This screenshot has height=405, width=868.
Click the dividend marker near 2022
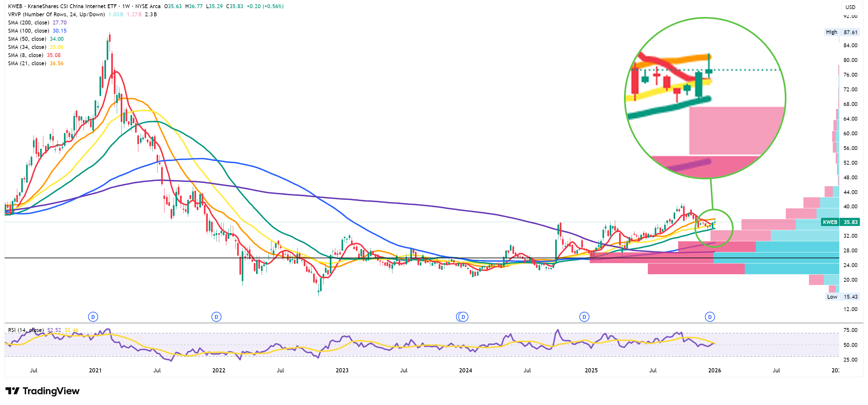click(216, 317)
